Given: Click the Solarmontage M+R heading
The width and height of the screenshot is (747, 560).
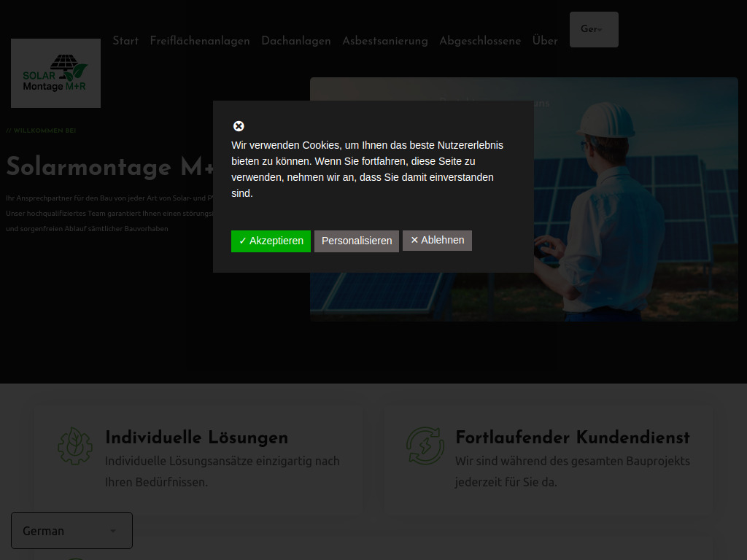Looking at the screenshot, I should click(109, 167).
